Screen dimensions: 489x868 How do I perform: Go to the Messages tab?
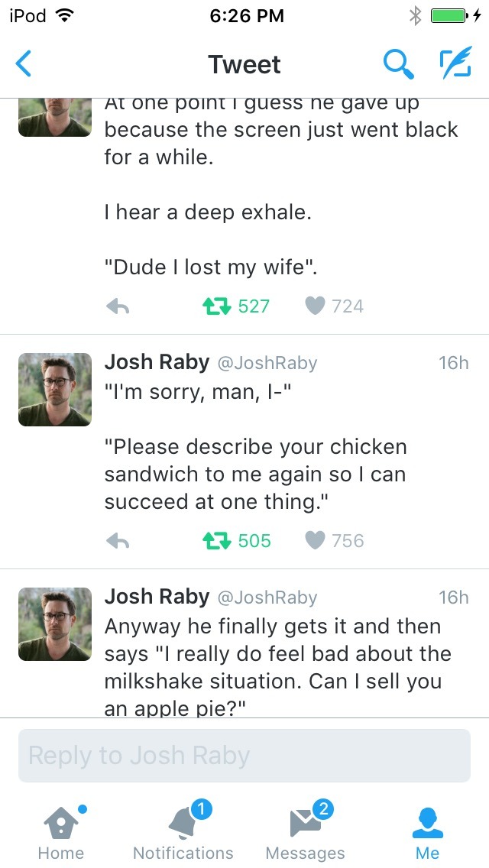tap(306, 833)
